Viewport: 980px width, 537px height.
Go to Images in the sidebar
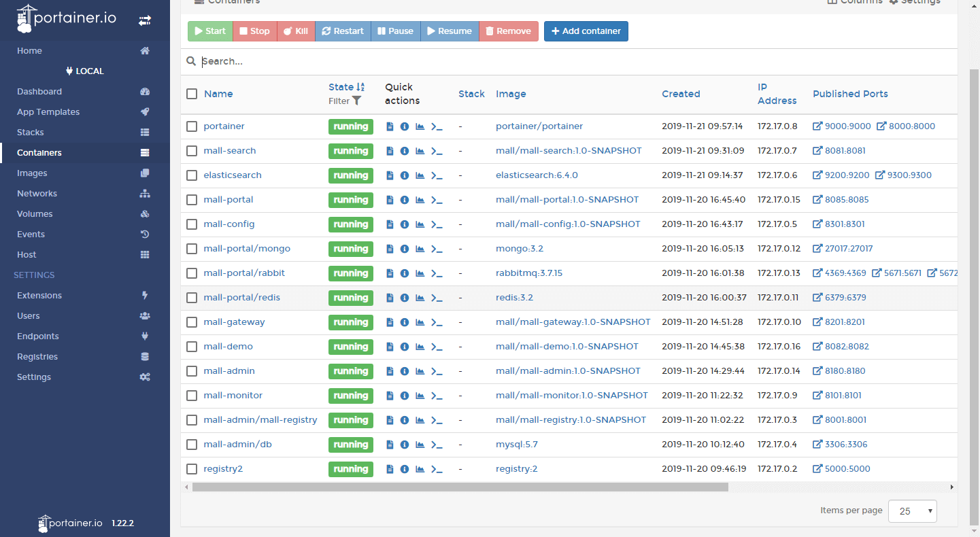32,173
